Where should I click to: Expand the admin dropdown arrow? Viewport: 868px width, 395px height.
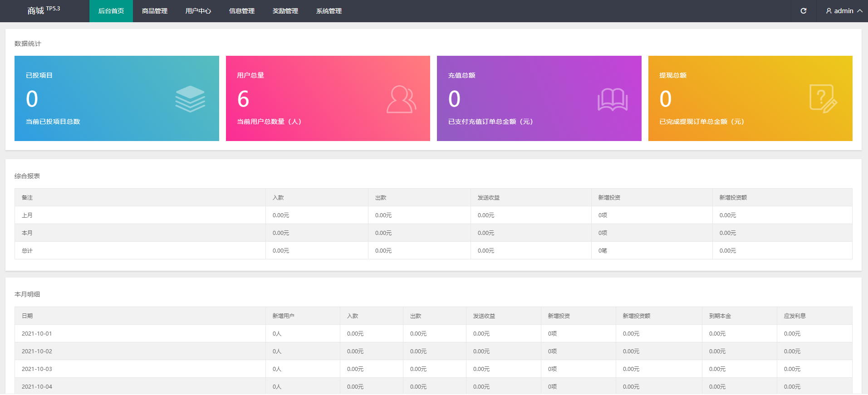(x=859, y=11)
